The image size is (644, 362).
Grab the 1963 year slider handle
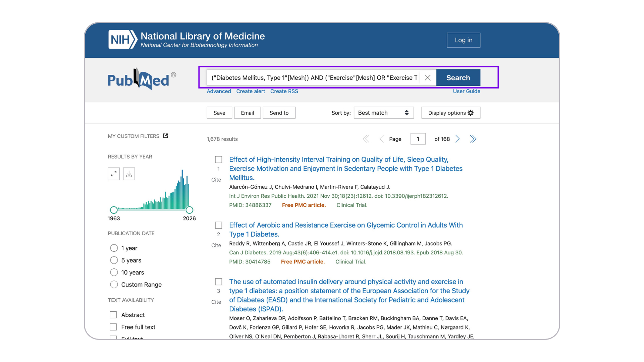tap(114, 210)
